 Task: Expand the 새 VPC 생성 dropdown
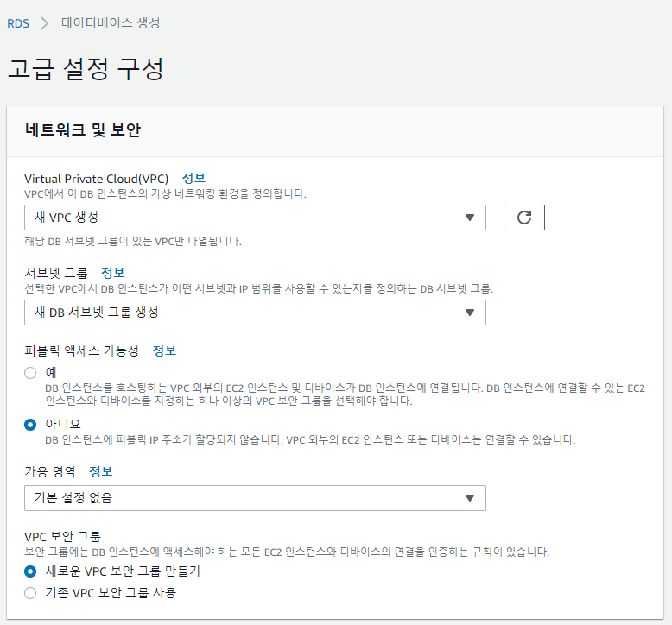[255, 218]
